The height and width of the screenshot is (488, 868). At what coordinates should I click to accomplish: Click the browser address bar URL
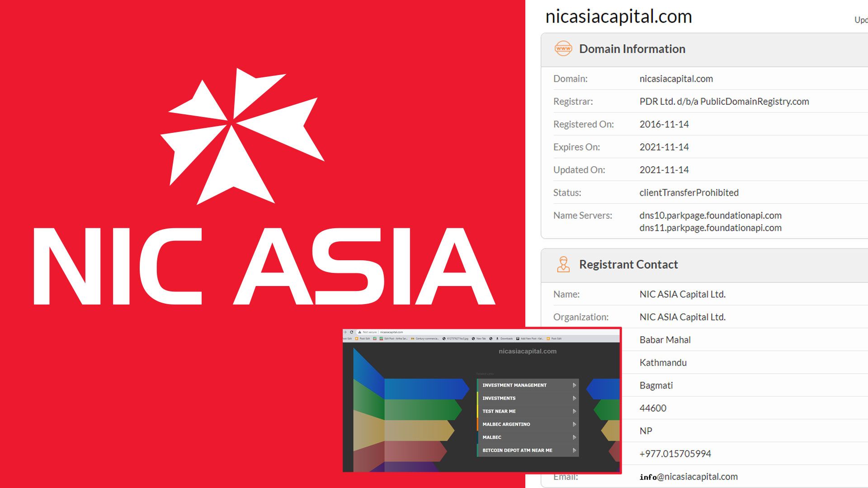point(392,332)
